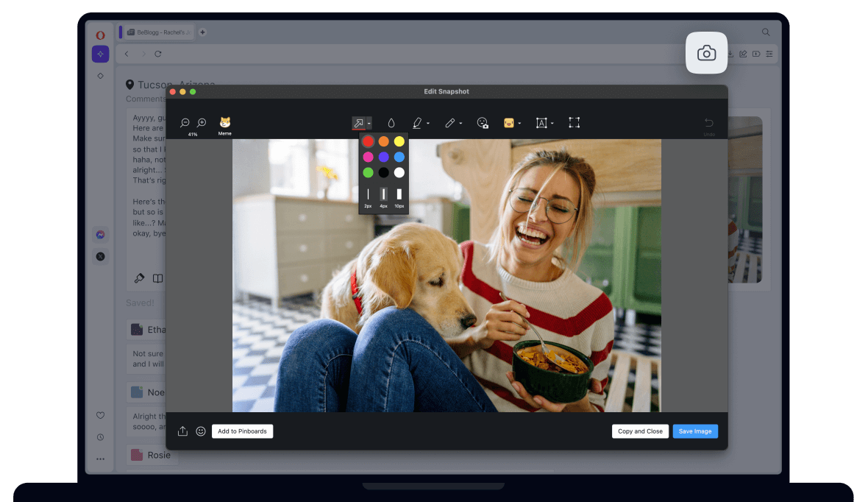Click the browser search magnifier icon

(766, 32)
